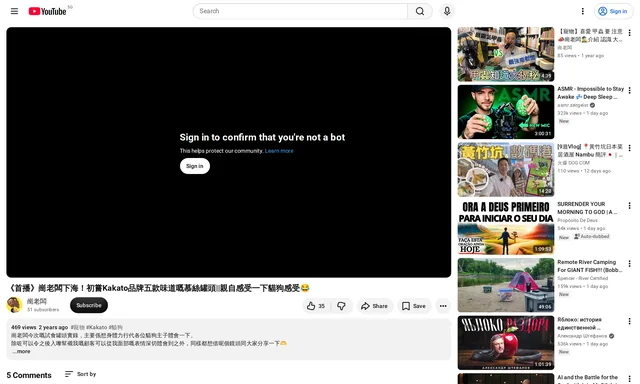Click the 51 subscribers text
The image size is (640, 384).
[43, 310]
